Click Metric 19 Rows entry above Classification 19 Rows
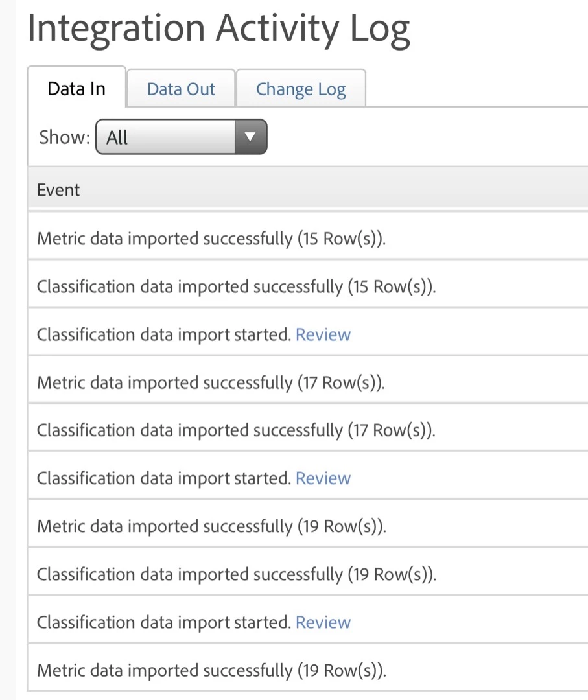This screenshot has width=588, height=700. (211, 526)
